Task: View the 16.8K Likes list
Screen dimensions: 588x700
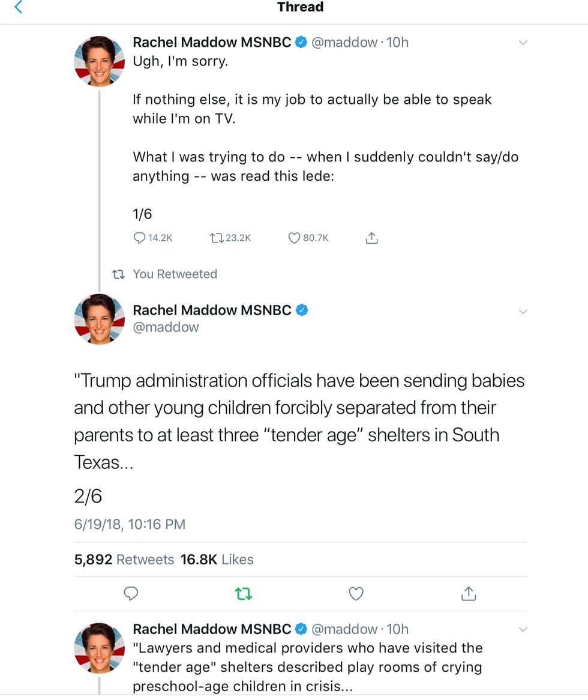Action: coord(217,560)
